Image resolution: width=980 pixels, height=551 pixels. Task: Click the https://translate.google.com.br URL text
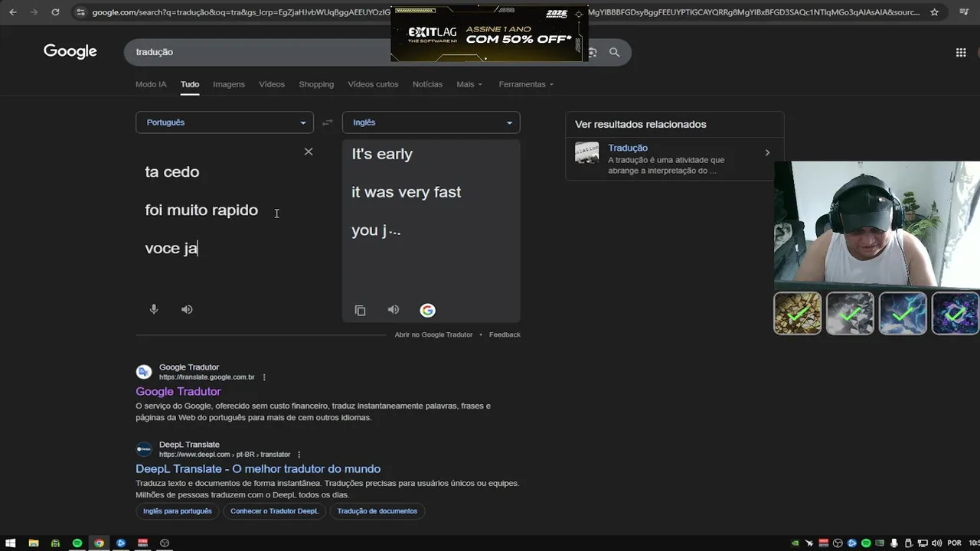[x=207, y=377]
